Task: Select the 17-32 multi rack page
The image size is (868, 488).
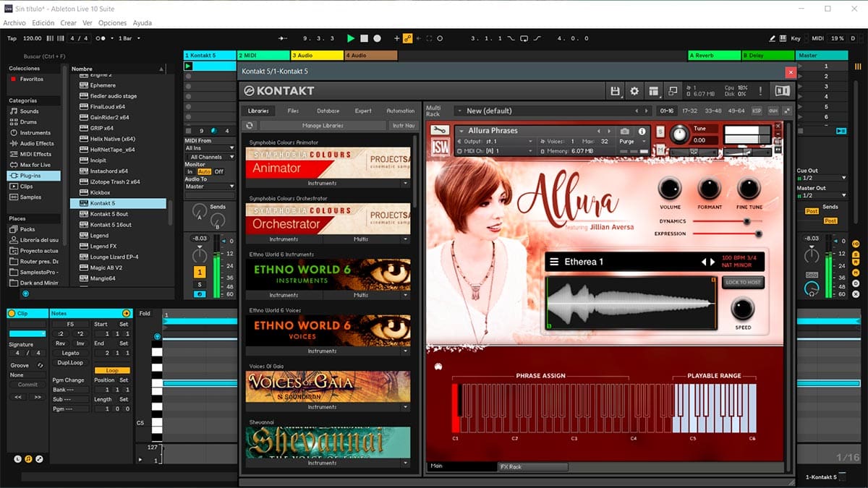Action: click(x=690, y=111)
